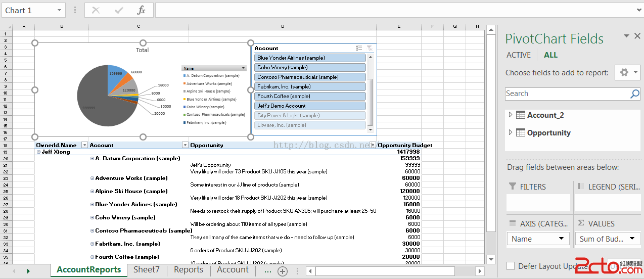The image size is (644, 279).
Task: Click the select-all corner of worksheet
Action: click(x=6, y=26)
